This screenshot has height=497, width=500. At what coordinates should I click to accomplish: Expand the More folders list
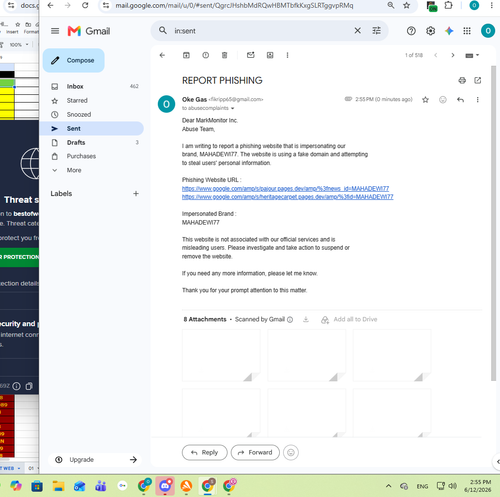click(92, 170)
